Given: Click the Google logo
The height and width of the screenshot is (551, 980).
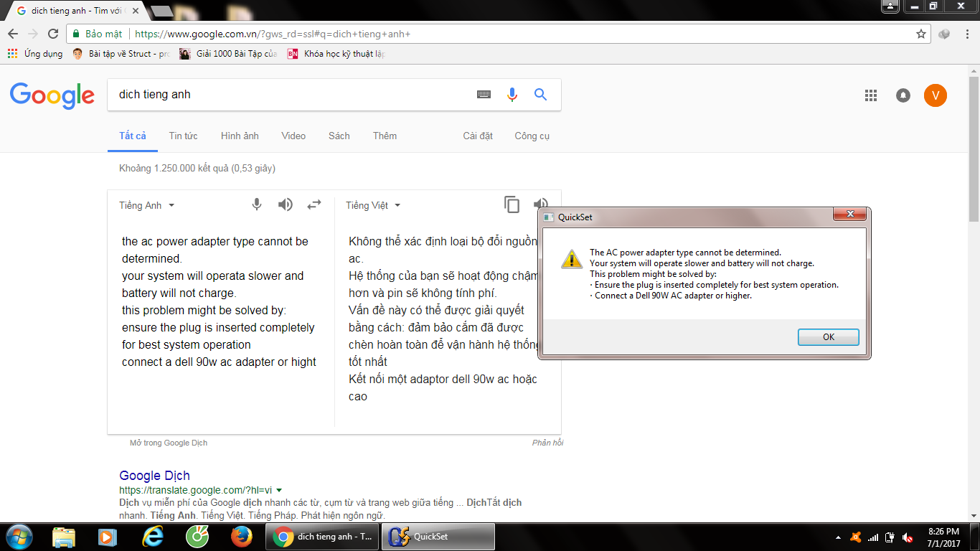Looking at the screenshot, I should click(52, 95).
